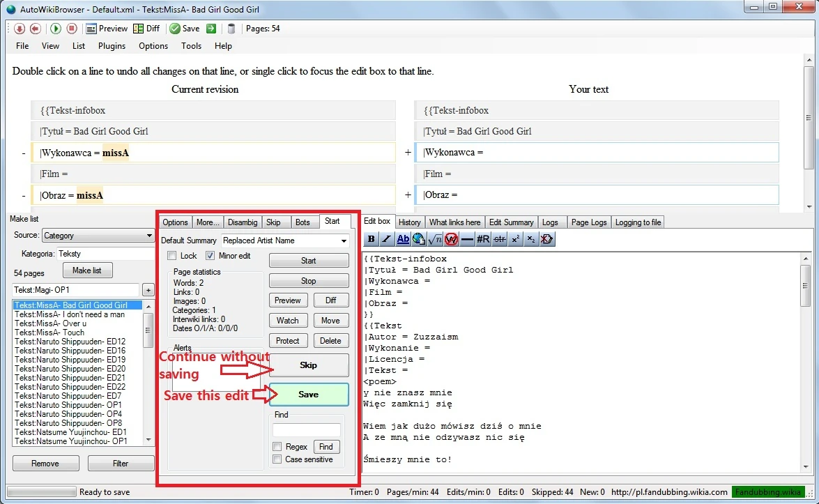Insert redirect with #R icon

coord(483,239)
